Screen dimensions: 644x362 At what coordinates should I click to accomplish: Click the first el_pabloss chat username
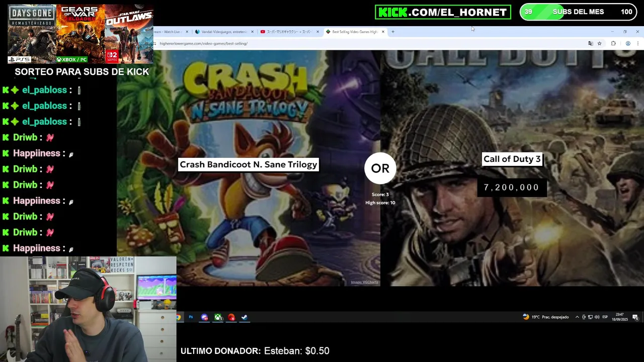coord(44,90)
